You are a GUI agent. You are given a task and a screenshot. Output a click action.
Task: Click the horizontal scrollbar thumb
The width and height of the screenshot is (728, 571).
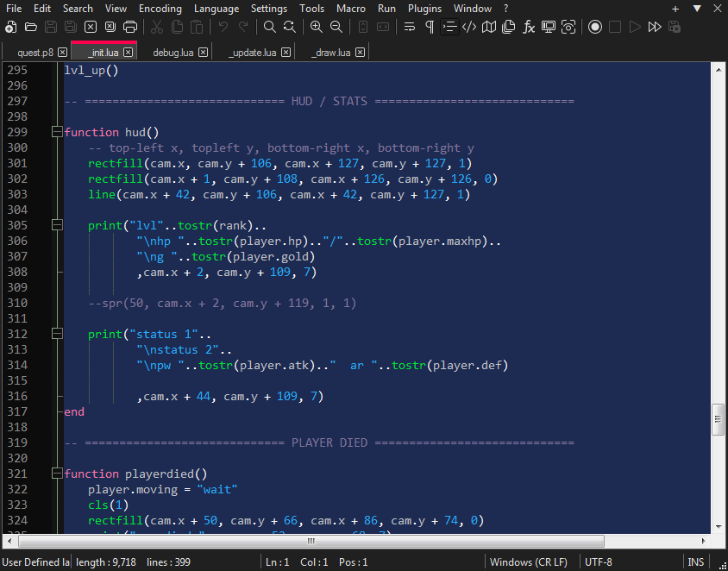pos(311,541)
